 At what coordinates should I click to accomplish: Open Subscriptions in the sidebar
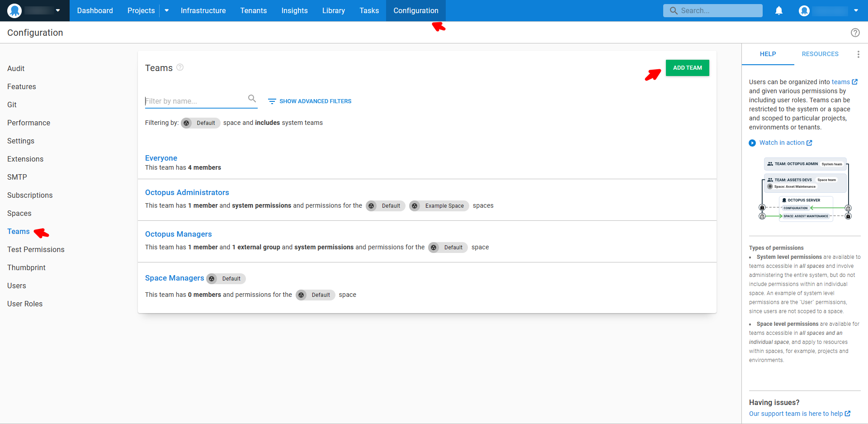pos(30,195)
